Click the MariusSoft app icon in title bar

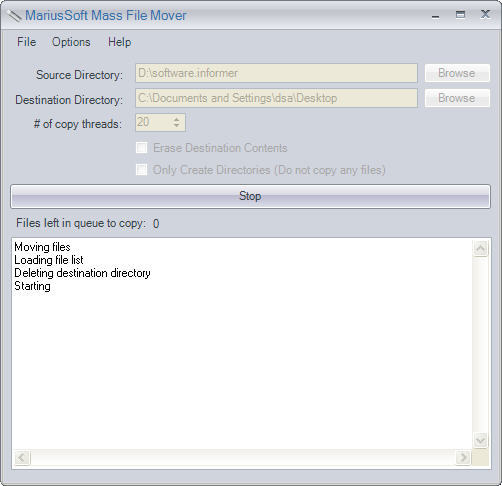[x=14, y=16]
